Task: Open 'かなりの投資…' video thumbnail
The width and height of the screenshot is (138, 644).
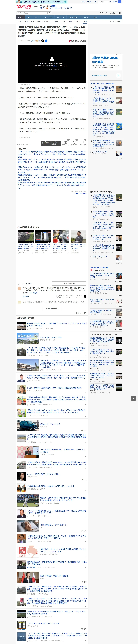Action: pos(26,236)
